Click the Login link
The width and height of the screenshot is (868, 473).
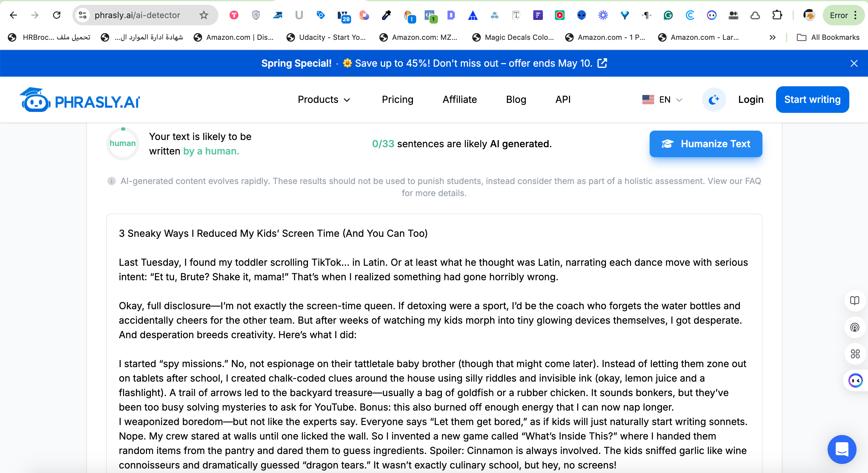pos(750,100)
